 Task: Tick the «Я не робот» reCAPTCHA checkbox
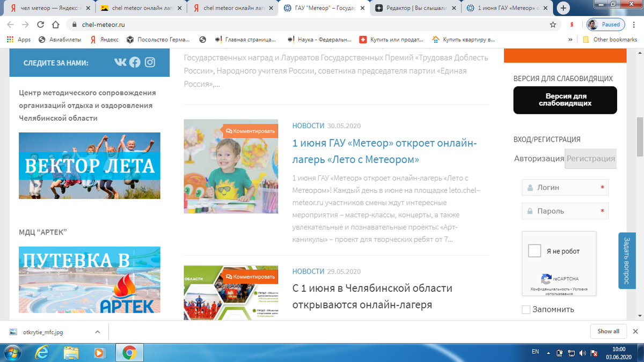(534, 250)
